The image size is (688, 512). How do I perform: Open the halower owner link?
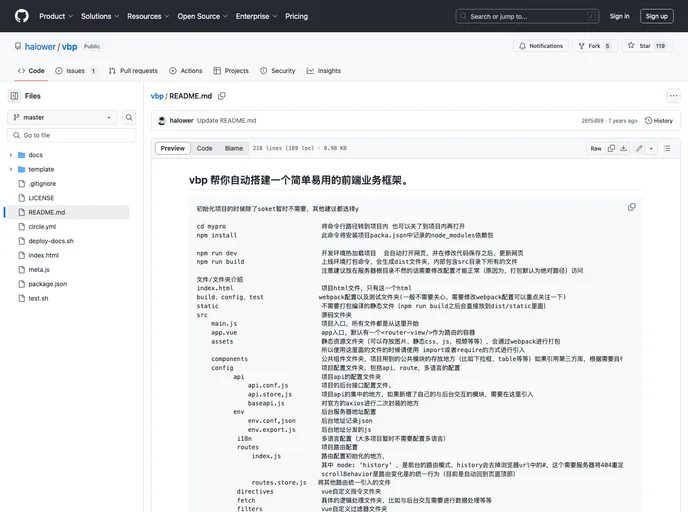40,47
